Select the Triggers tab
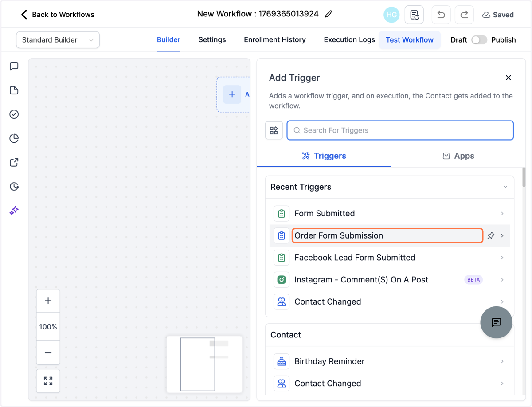 324,156
